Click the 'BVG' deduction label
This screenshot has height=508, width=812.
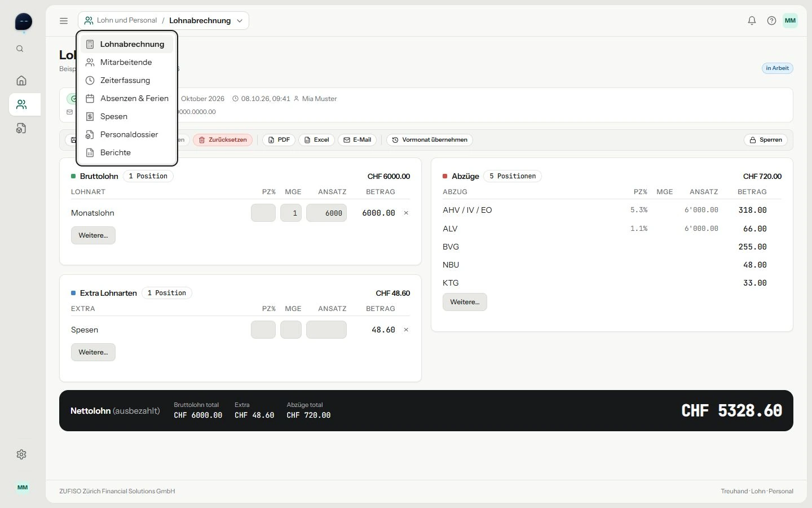coord(451,247)
